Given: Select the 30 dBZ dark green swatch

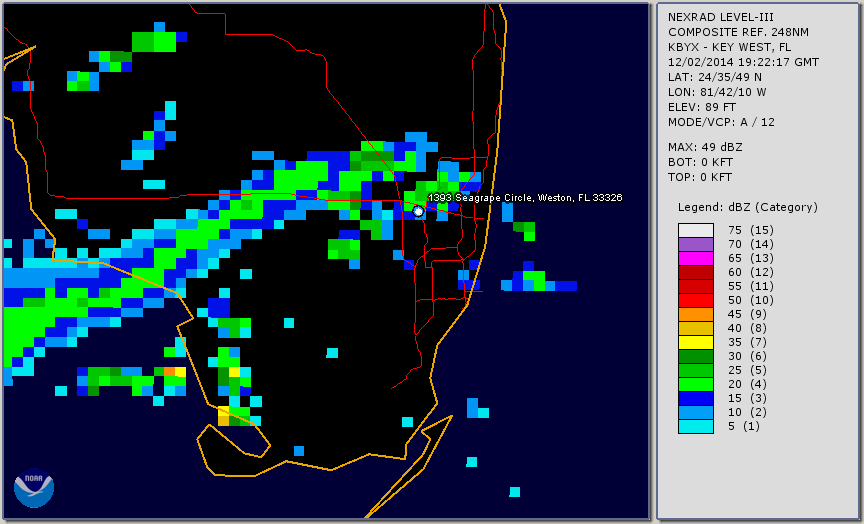Looking at the screenshot, I should coord(695,356).
